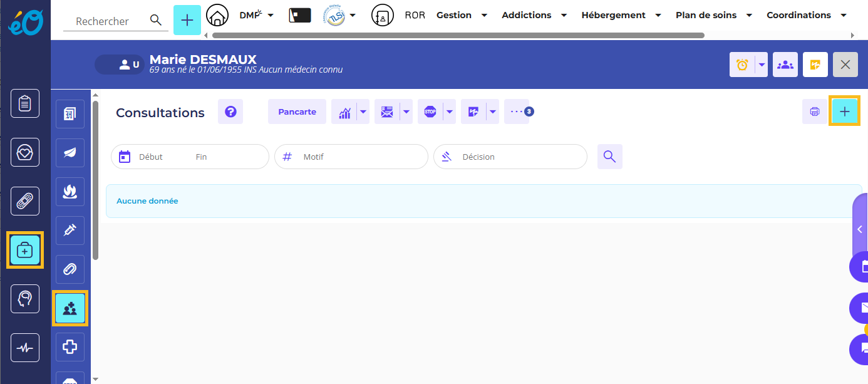Viewport: 868px width, 384px height.
Task: Expand the chart icon dropdown arrow
Action: 363,112
